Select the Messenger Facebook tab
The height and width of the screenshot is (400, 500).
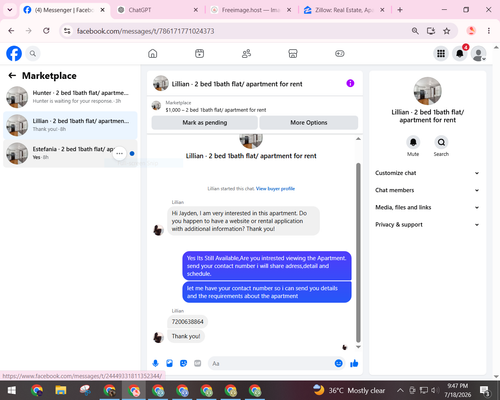click(65, 10)
